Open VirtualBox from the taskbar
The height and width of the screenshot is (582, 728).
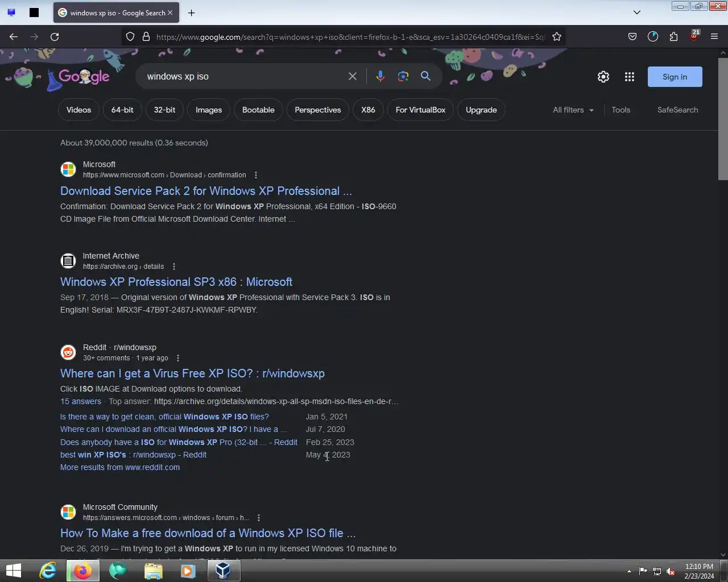tap(224, 571)
